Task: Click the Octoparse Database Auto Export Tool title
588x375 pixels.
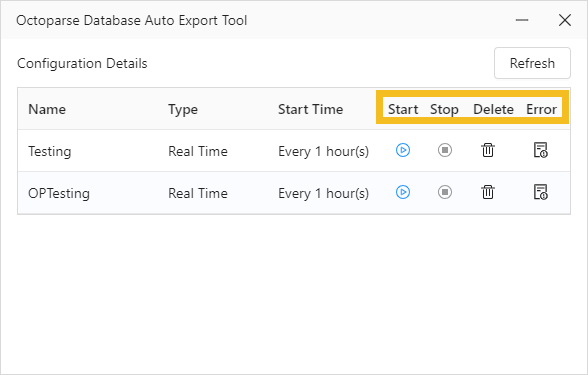Action: (132, 20)
